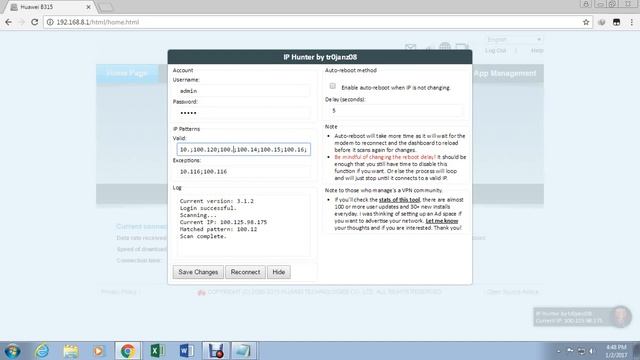Click the Log text area
Screen dimensions: 640x360
[244, 225]
